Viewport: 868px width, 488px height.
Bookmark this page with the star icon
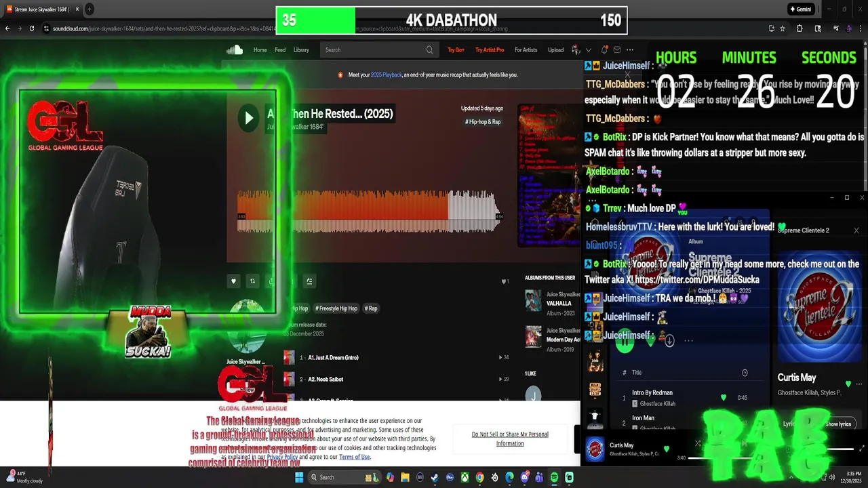[783, 28]
